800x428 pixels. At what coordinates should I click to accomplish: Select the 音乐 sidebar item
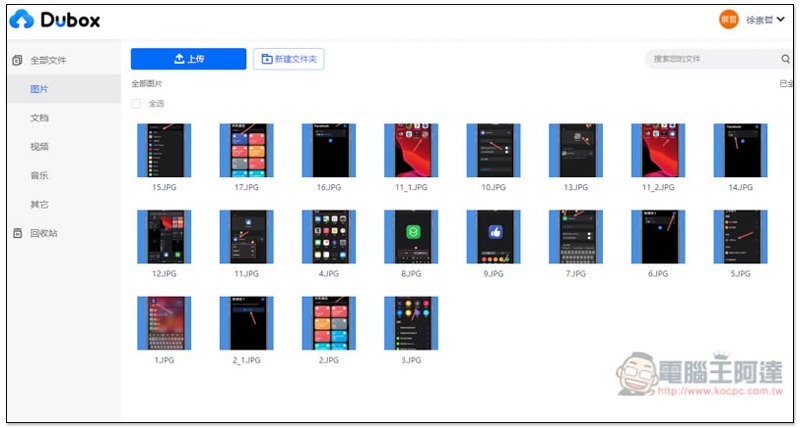tap(40, 176)
